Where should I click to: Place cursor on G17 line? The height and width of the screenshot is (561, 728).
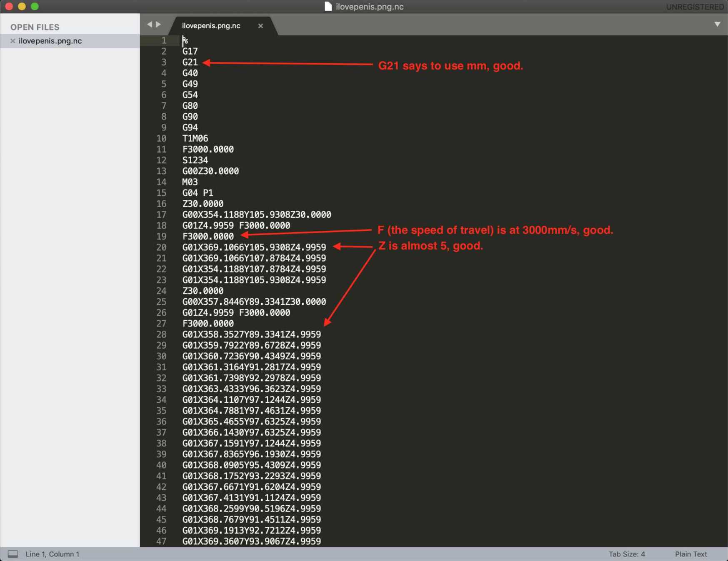pyautogui.click(x=190, y=51)
